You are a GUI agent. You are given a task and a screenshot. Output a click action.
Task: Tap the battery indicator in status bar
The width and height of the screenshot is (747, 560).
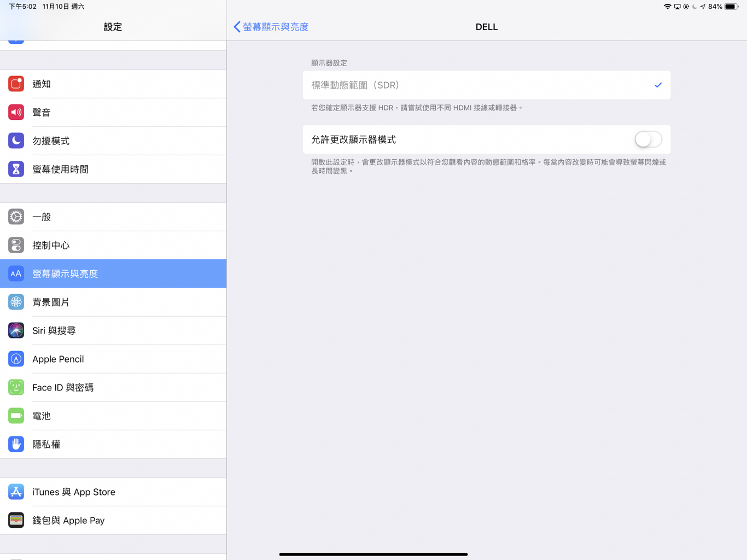(732, 7)
